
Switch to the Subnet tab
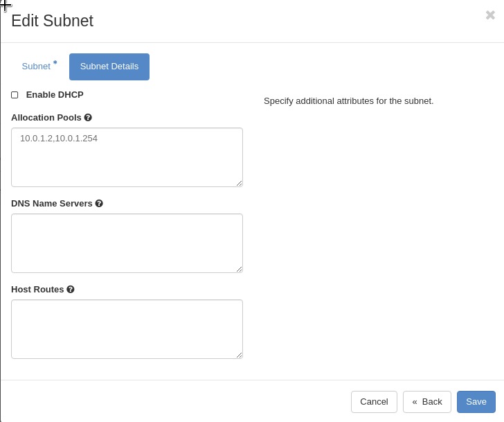click(x=36, y=67)
